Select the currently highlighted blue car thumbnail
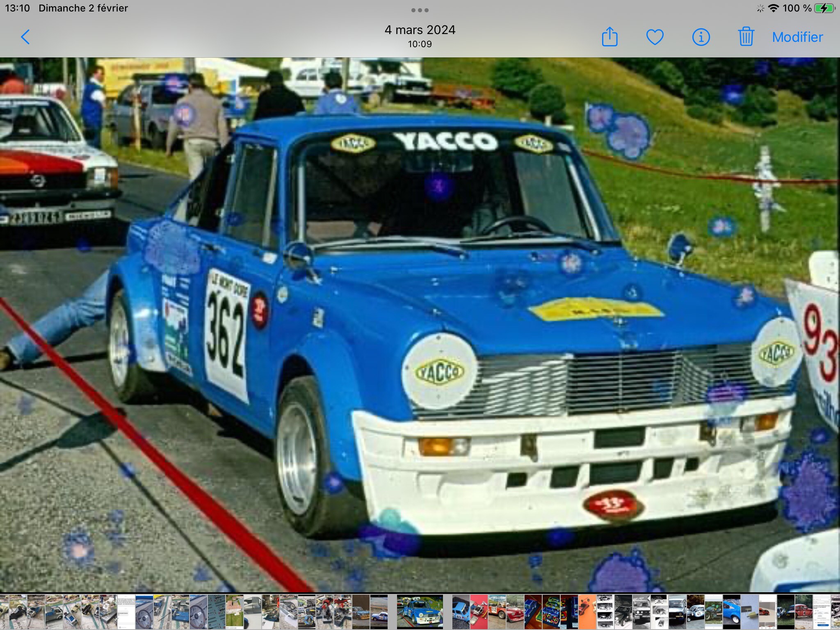The width and height of the screenshot is (840, 630). click(x=420, y=612)
